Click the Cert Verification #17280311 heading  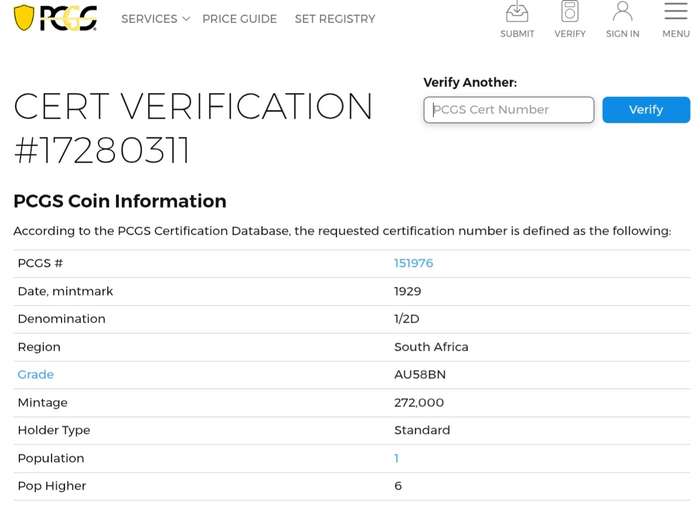193,128
